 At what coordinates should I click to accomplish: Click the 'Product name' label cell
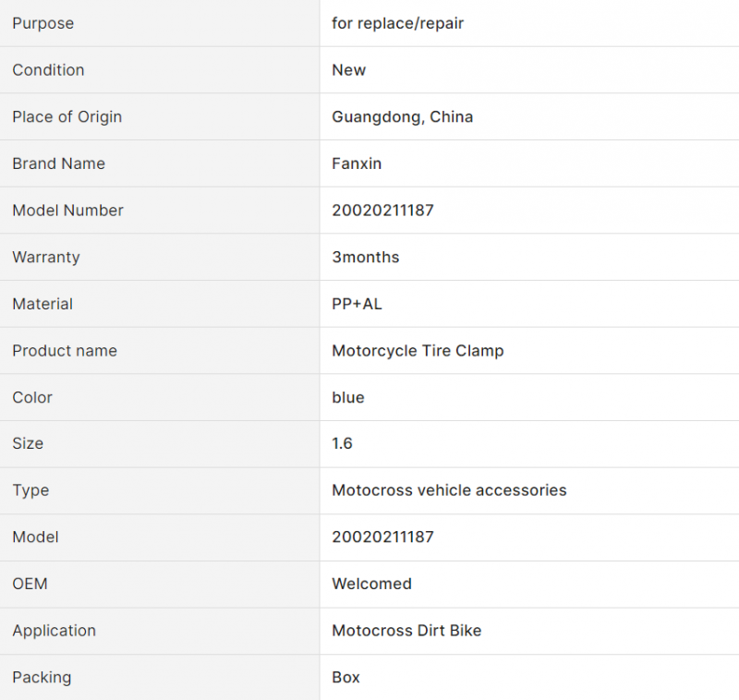click(160, 351)
